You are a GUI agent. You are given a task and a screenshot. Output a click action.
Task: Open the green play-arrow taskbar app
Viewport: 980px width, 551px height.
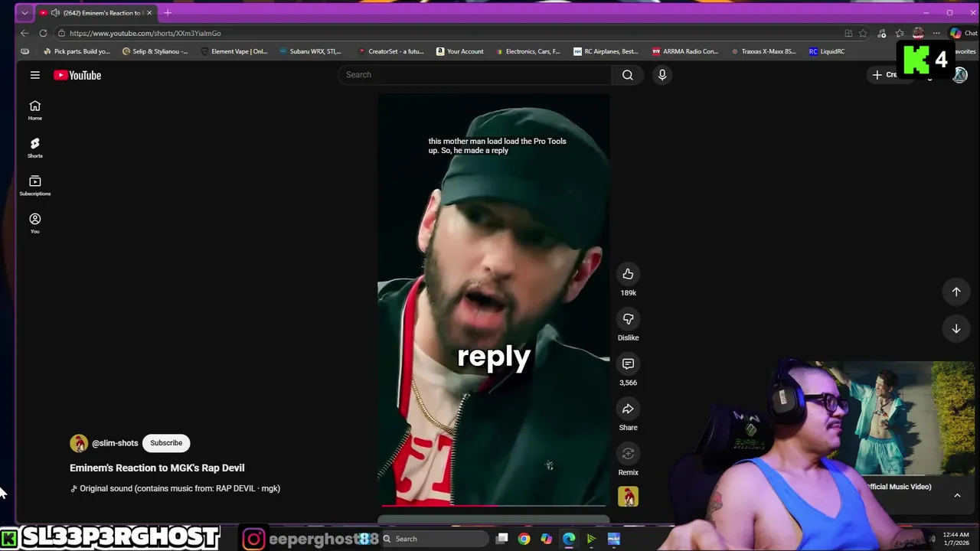591,539
